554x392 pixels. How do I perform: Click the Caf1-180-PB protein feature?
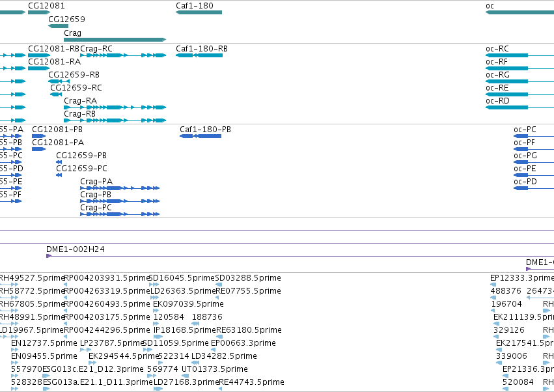pyautogui.click(x=201, y=136)
